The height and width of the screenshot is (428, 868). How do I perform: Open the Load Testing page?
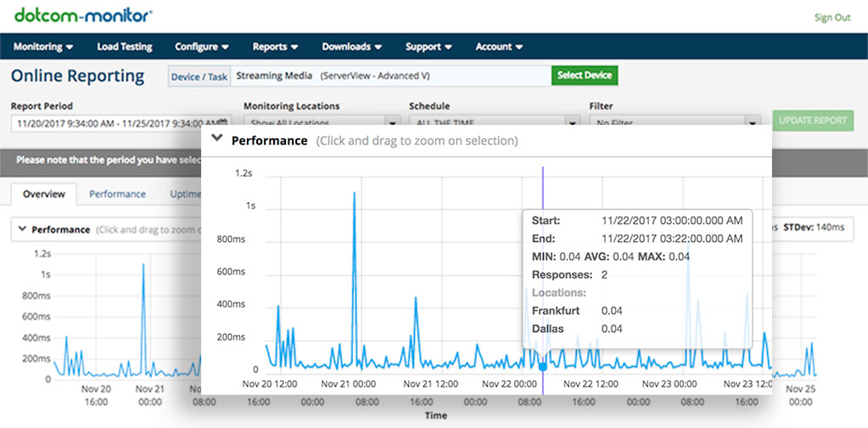pyautogui.click(x=125, y=47)
